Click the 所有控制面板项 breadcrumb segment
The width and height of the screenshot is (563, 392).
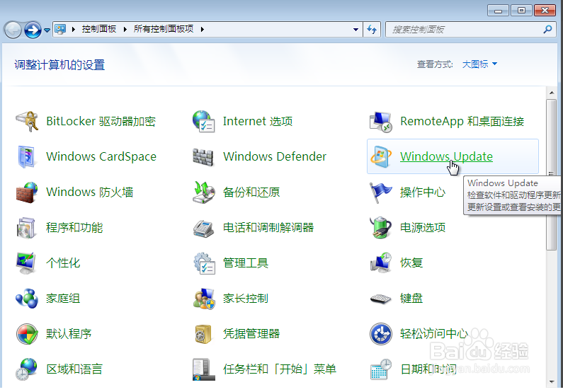point(164,29)
